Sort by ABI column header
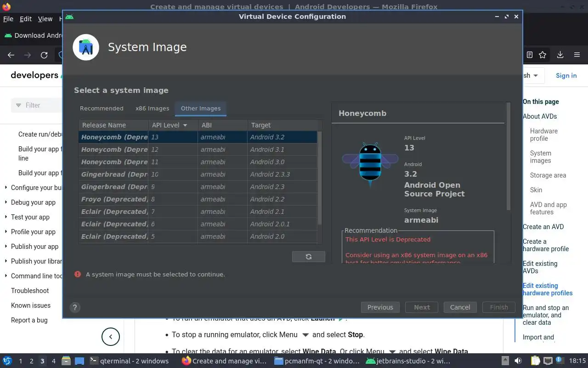The width and height of the screenshot is (588, 368). (x=222, y=125)
